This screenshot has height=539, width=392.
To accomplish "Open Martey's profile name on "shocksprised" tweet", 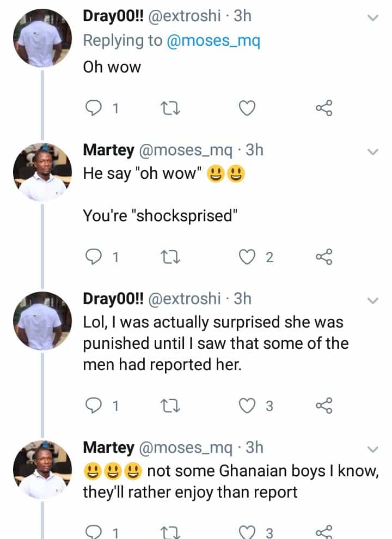I will tap(108, 150).
